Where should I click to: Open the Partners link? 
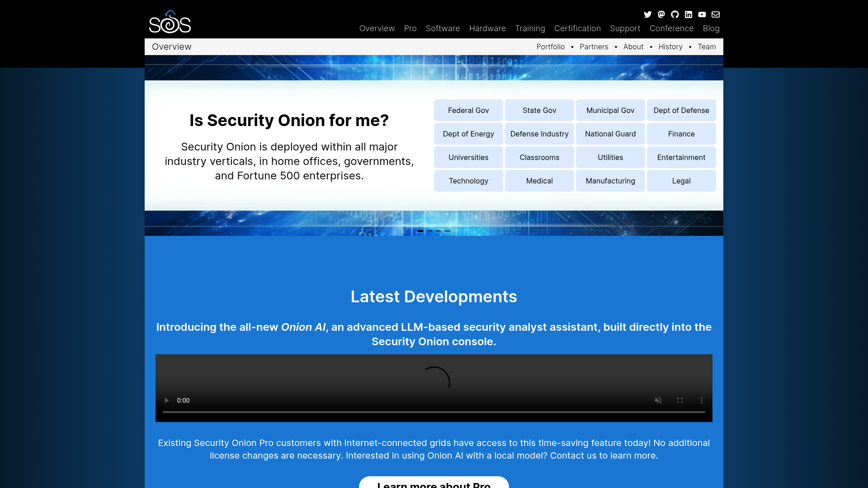pos(594,47)
